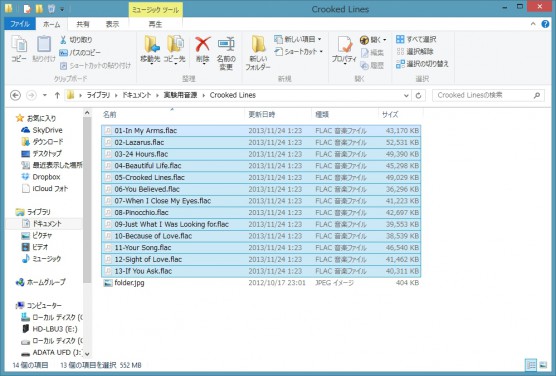
Task: Click 実験用音源 in the address breadcrumb
Action: [180, 95]
